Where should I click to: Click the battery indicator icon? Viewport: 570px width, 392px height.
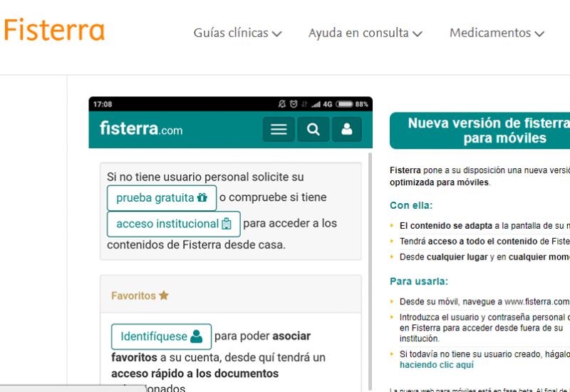pyautogui.click(x=344, y=104)
